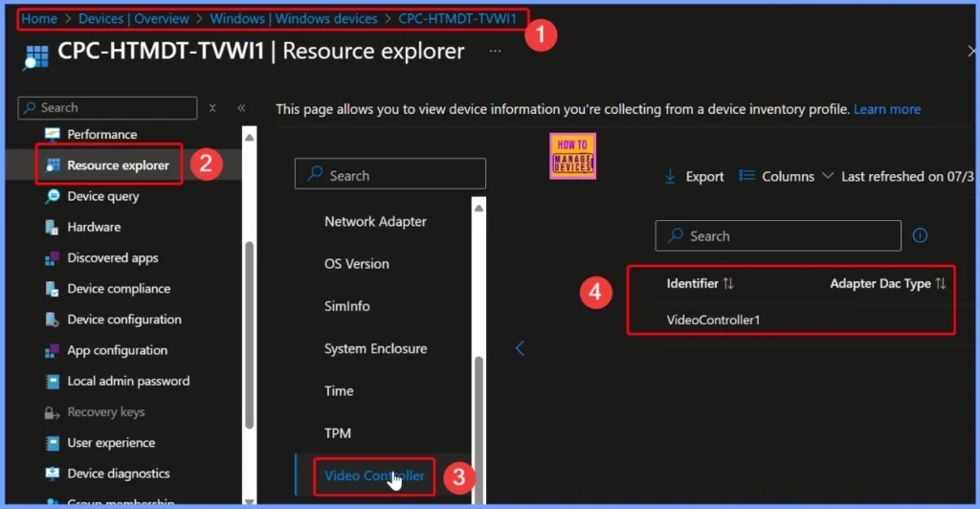This screenshot has width=980, height=509.
Task: Go to Discovered apps
Action: click(113, 258)
